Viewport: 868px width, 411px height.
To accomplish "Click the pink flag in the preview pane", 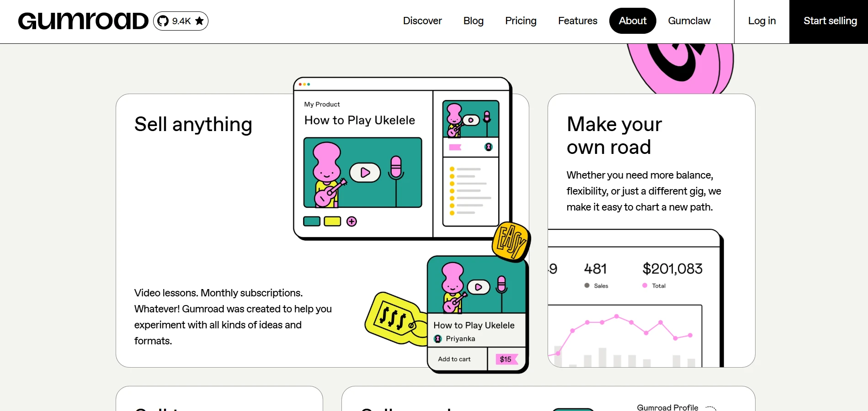I will 455,147.
